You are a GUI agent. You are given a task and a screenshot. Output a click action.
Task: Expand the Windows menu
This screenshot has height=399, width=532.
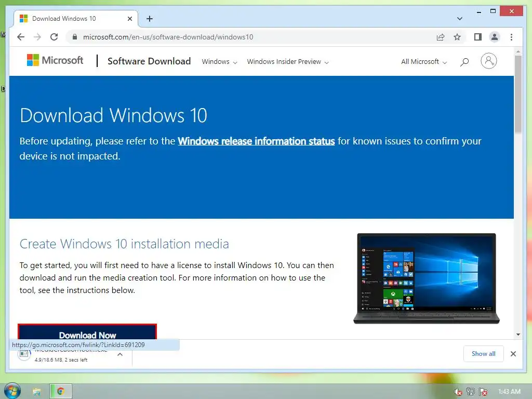(x=219, y=62)
